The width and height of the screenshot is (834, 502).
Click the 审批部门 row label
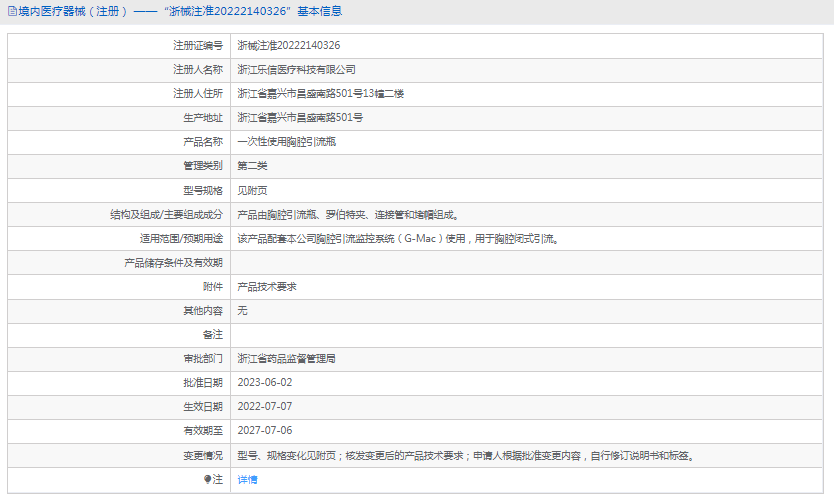click(203, 359)
